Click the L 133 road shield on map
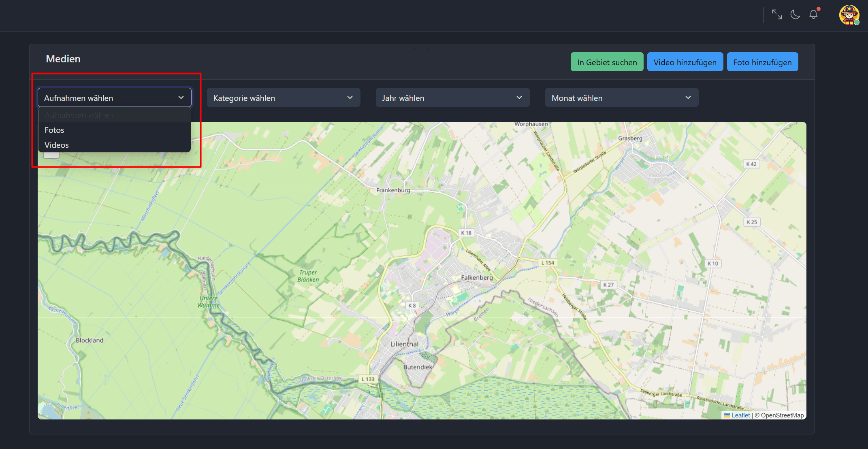The height and width of the screenshot is (449, 868). pyautogui.click(x=368, y=379)
